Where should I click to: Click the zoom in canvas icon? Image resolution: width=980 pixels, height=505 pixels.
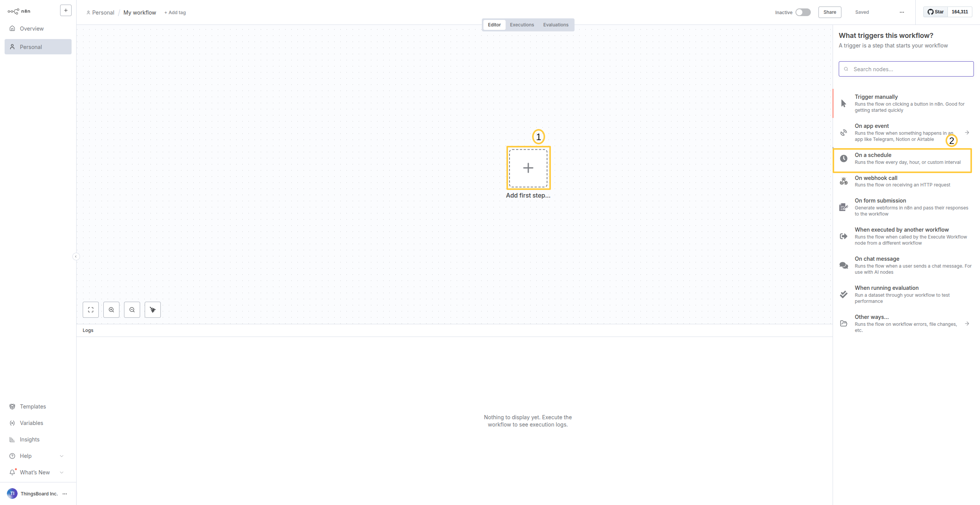111,310
